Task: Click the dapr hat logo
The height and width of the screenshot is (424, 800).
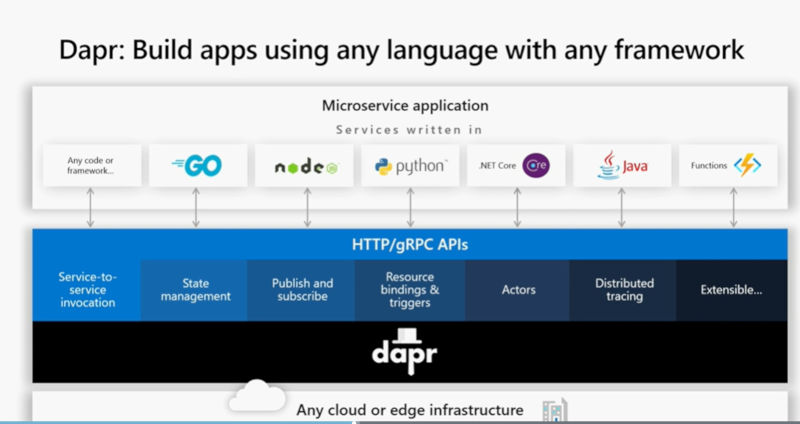Action: pyautogui.click(x=405, y=352)
